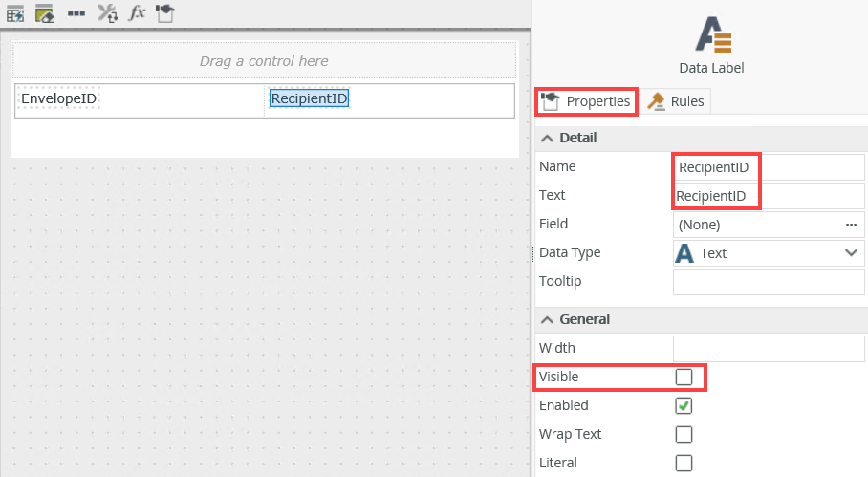Select the RecipientID data label on canvas

click(x=309, y=98)
